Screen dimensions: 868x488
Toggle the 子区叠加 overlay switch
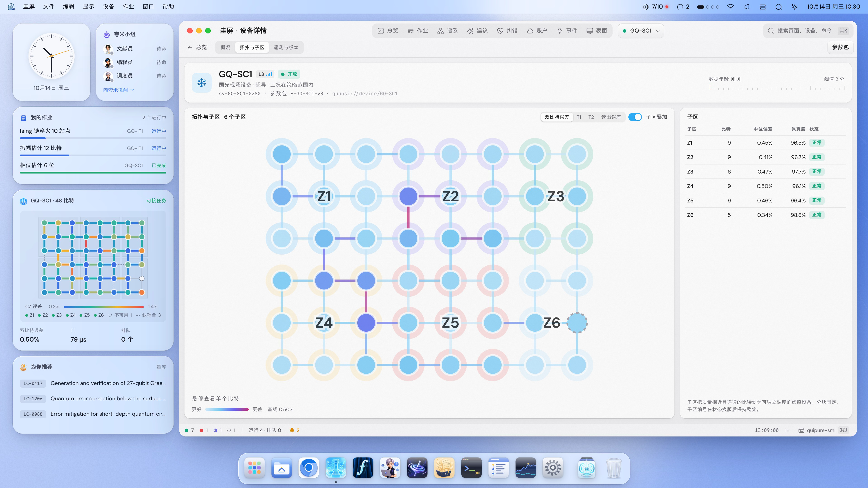pyautogui.click(x=635, y=117)
